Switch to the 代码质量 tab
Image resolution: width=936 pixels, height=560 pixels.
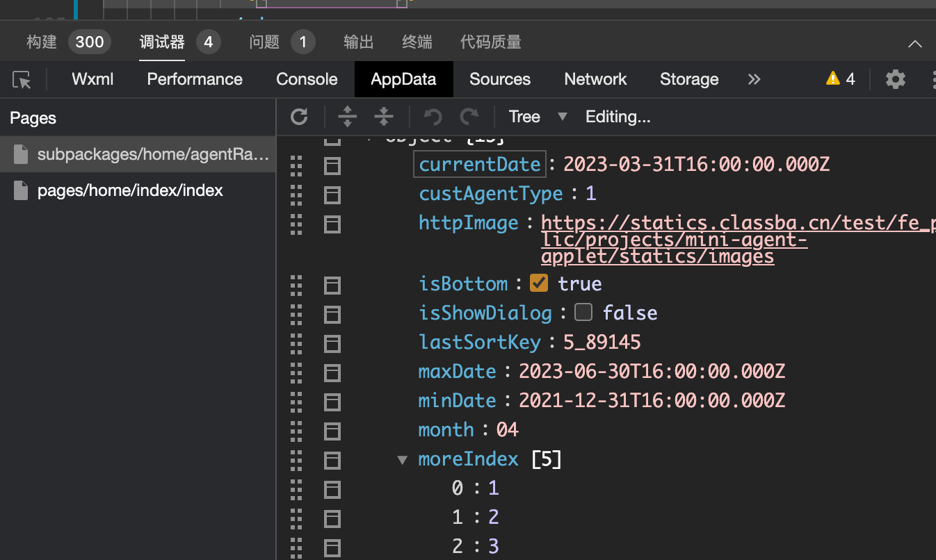(491, 42)
